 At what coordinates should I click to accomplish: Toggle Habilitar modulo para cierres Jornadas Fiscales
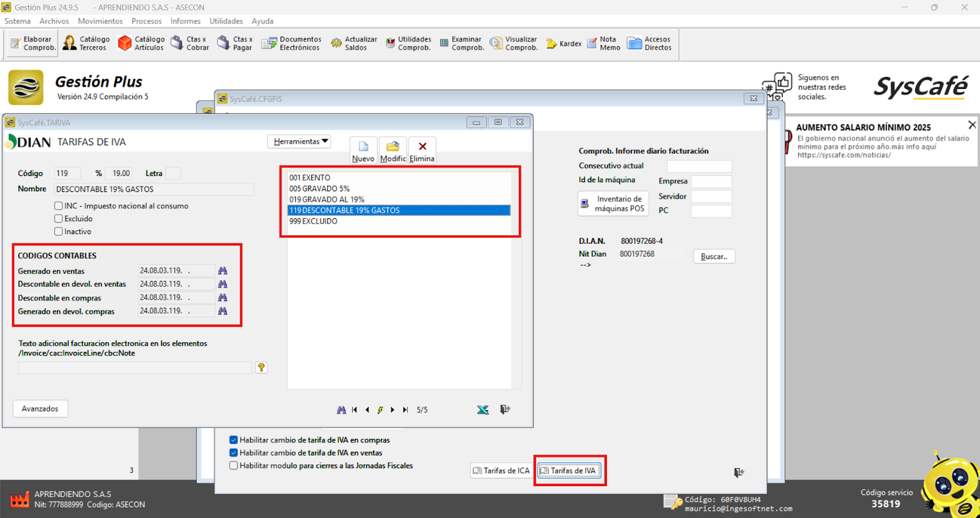pos(233,466)
